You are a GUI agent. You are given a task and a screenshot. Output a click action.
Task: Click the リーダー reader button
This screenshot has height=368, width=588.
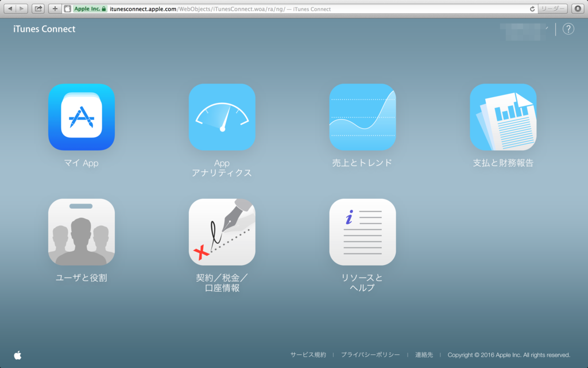(x=552, y=9)
